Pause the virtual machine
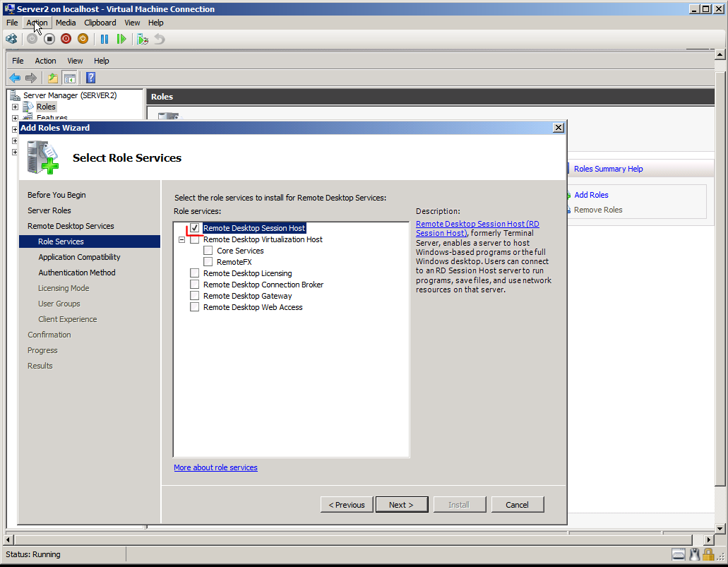Image resolution: width=728 pixels, height=567 pixels. (105, 39)
